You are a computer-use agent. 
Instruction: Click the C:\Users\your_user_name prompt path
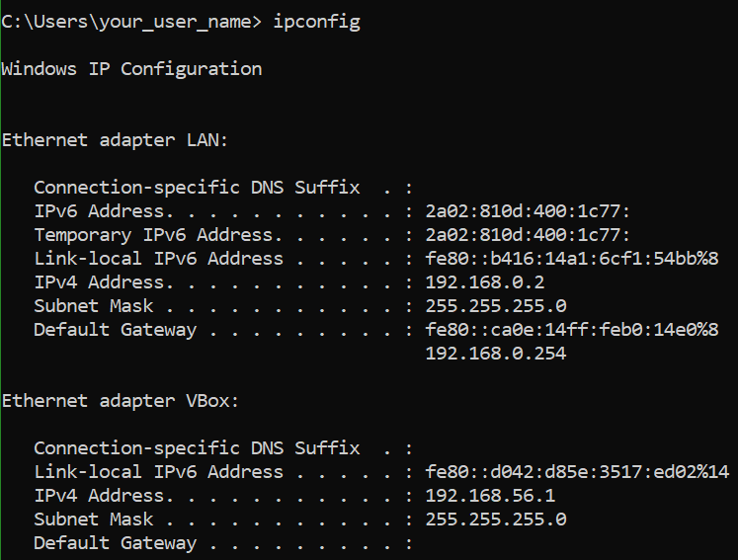130,22
